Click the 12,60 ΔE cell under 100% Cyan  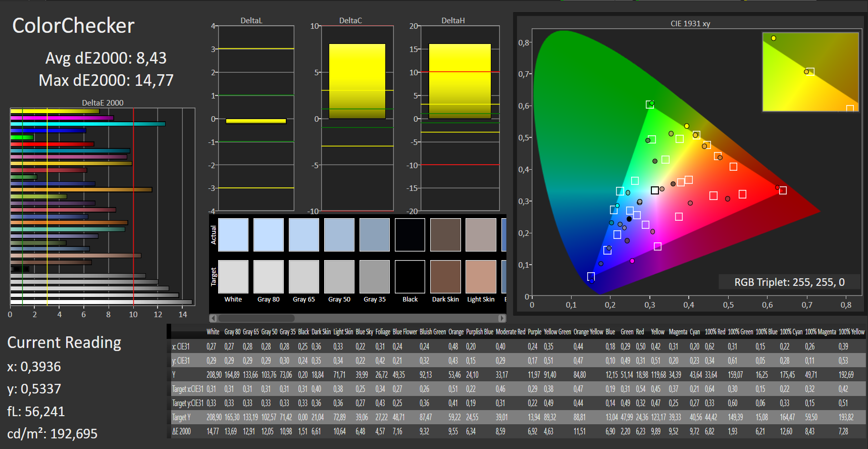[x=786, y=431]
